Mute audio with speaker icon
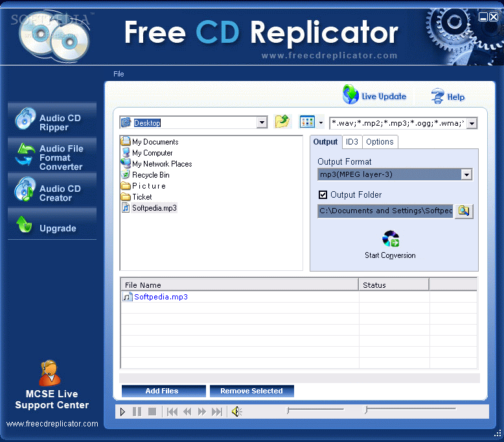This screenshot has width=504, height=442. (x=237, y=412)
